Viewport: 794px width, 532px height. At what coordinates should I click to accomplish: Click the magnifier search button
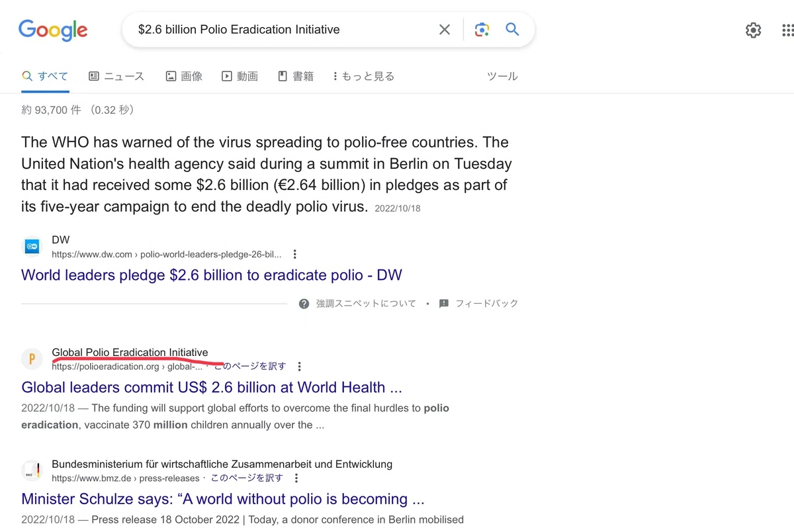click(x=512, y=29)
